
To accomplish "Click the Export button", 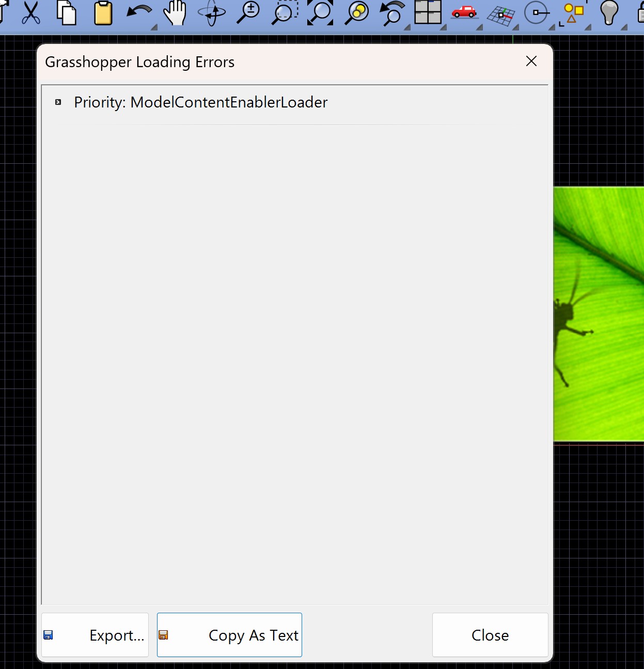I will [x=95, y=635].
